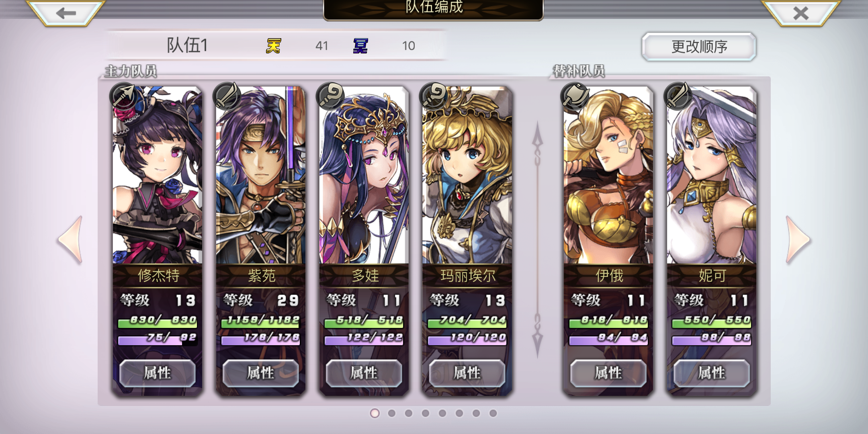This screenshot has width=868, height=434.
Task: Click the staff icon on 多娃's card
Action: point(330,96)
